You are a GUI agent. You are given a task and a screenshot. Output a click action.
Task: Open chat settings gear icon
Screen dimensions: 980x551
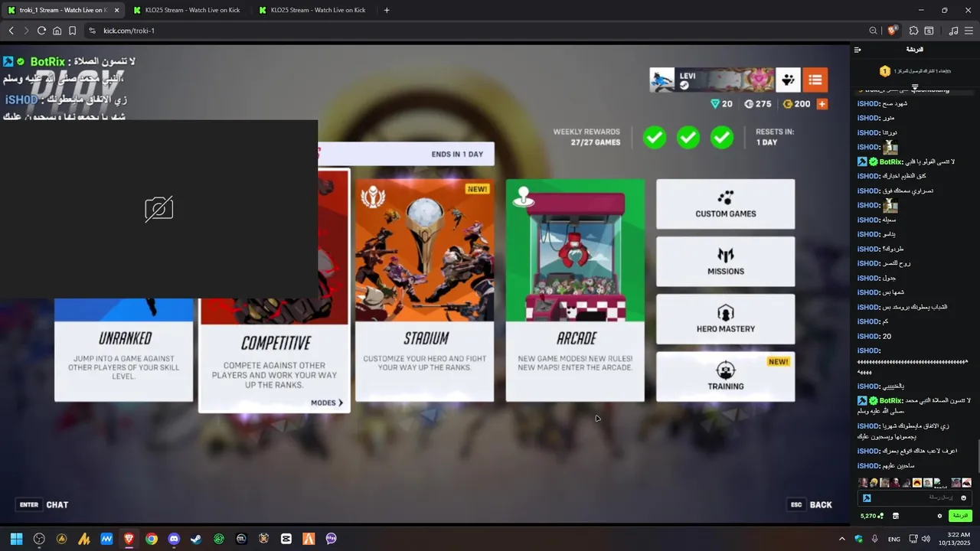pos(939,516)
